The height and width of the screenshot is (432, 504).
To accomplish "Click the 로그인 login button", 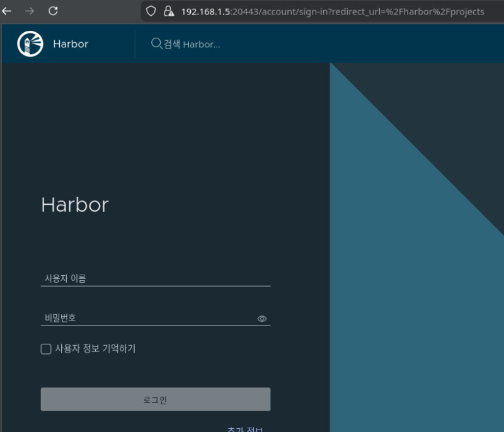I will pyautogui.click(x=156, y=399).
